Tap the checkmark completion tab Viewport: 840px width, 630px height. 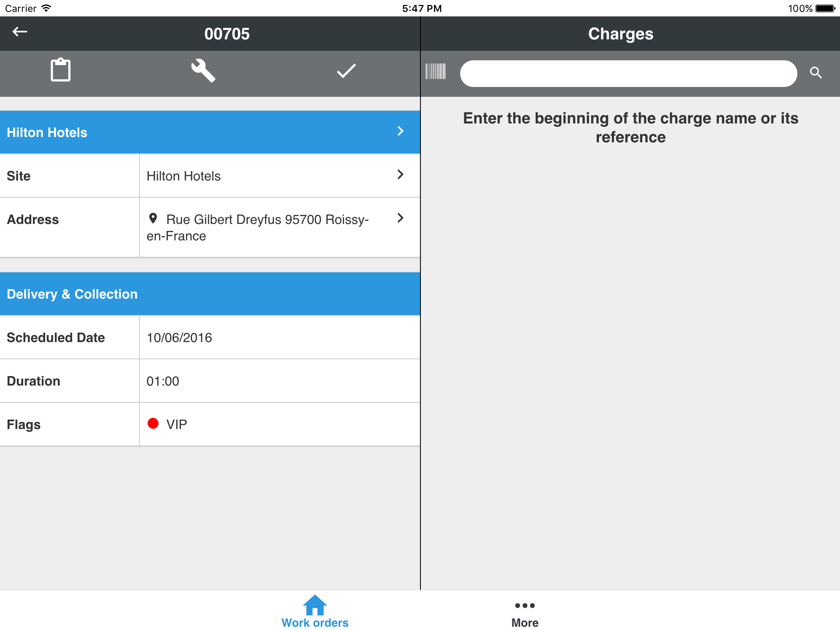coord(346,71)
